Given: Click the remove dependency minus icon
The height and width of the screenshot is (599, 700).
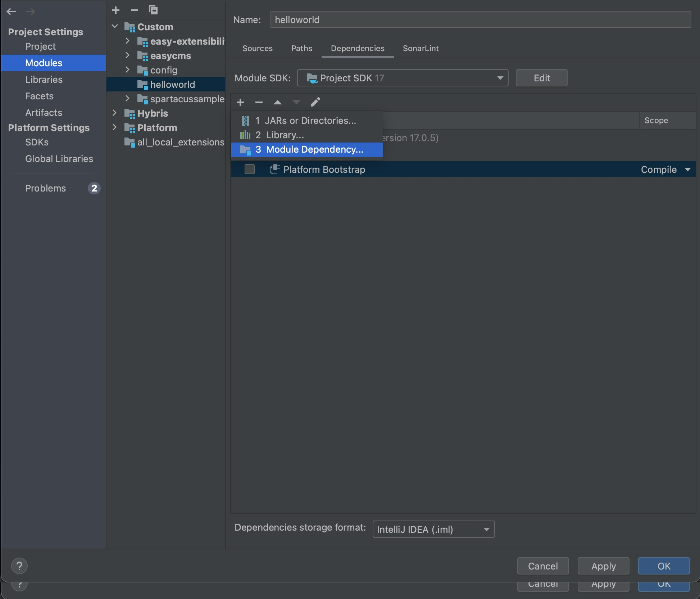Looking at the screenshot, I should click(259, 102).
